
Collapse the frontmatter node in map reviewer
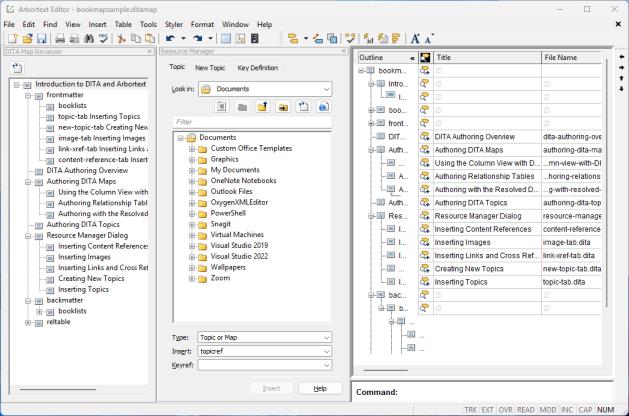pyautogui.click(x=28, y=95)
